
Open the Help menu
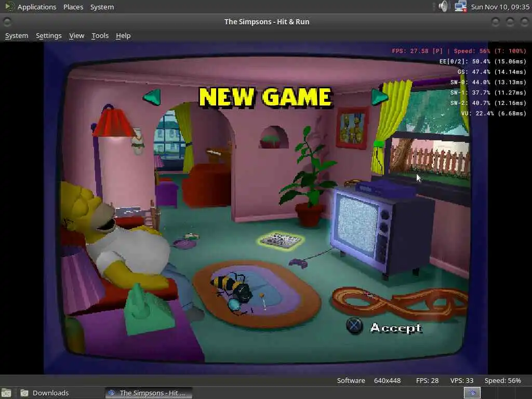pos(123,36)
